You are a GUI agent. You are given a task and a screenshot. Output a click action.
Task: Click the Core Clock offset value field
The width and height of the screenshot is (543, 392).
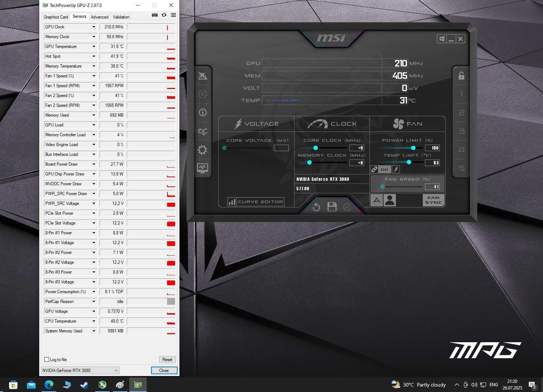(x=357, y=148)
